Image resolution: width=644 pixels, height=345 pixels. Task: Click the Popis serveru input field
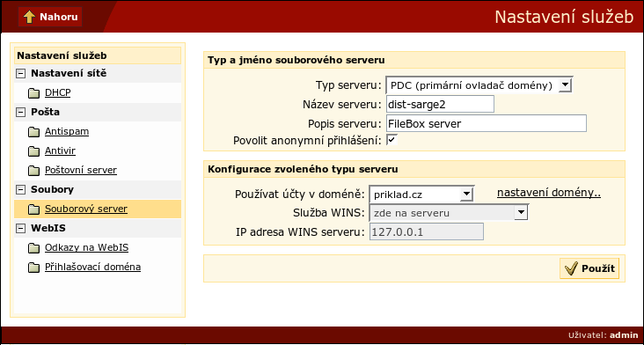[x=487, y=123]
